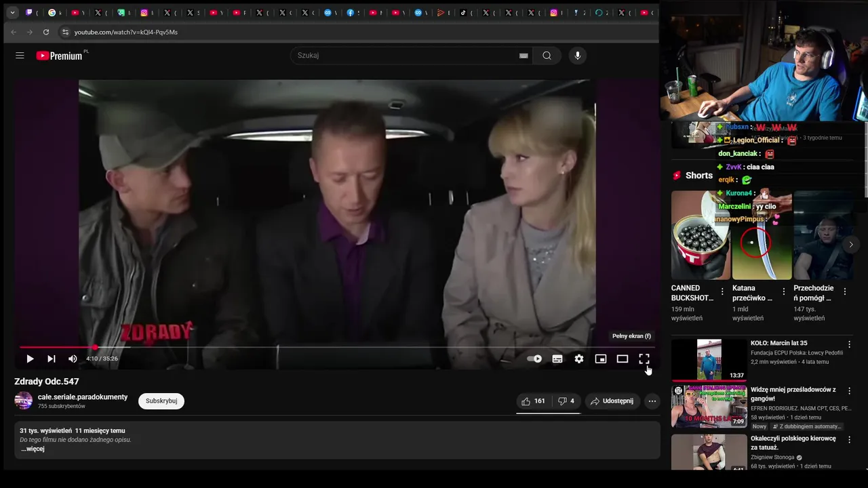Image resolution: width=868 pixels, height=488 pixels.
Task: Click Udostępnij share button
Action: (612, 401)
